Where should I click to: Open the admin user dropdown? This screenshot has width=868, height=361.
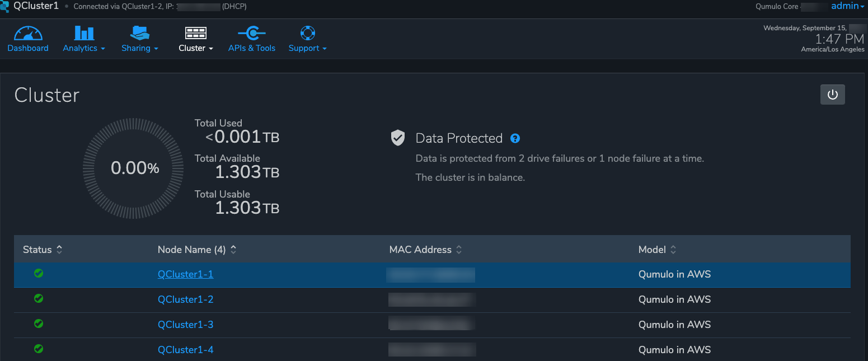coord(848,6)
